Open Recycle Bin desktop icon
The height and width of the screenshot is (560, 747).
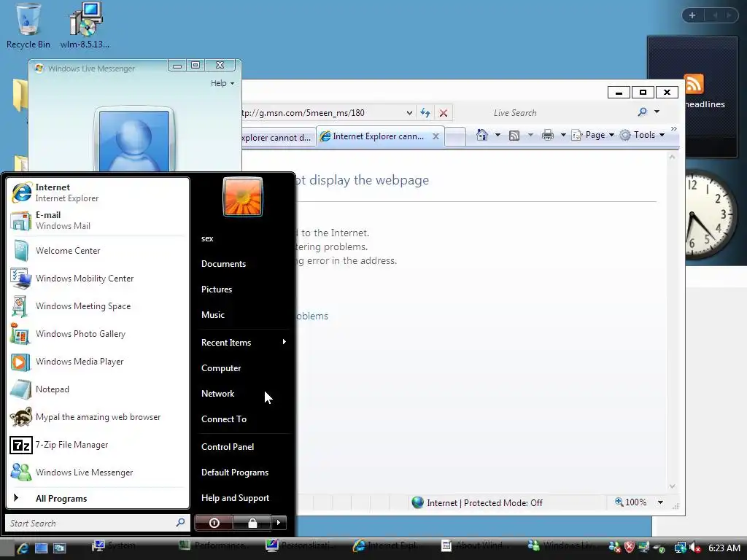point(28,26)
